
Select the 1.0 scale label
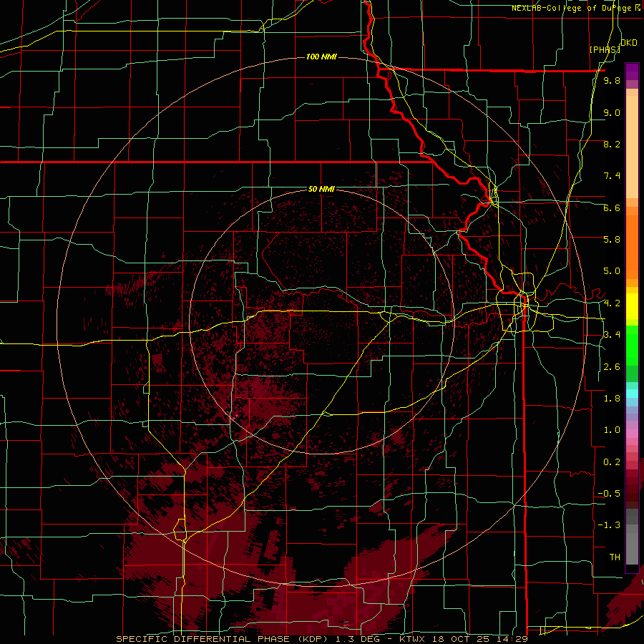[612, 430]
